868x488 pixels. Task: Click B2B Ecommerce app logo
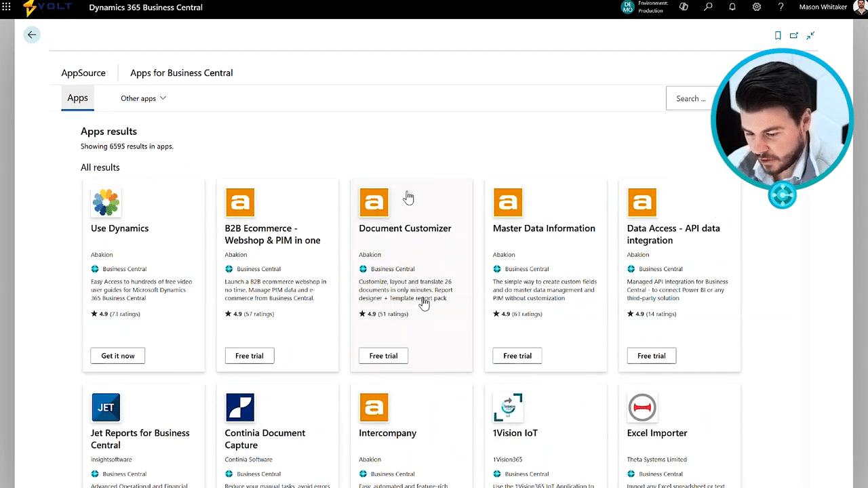[x=239, y=203]
